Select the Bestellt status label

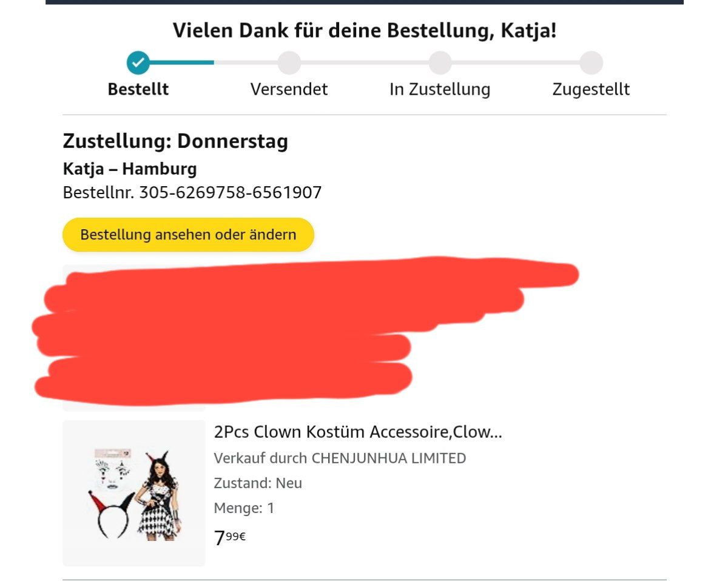[138, 90]
